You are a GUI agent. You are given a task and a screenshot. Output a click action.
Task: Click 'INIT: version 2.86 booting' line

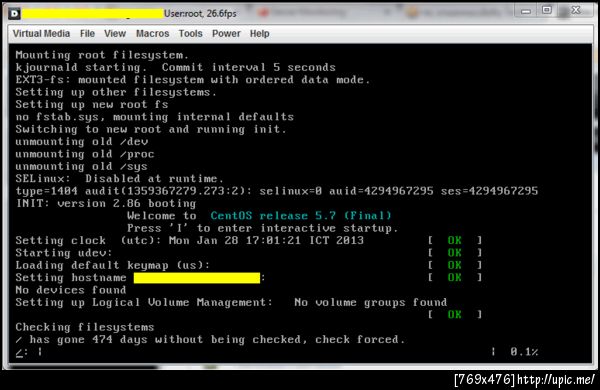[106, 203]
